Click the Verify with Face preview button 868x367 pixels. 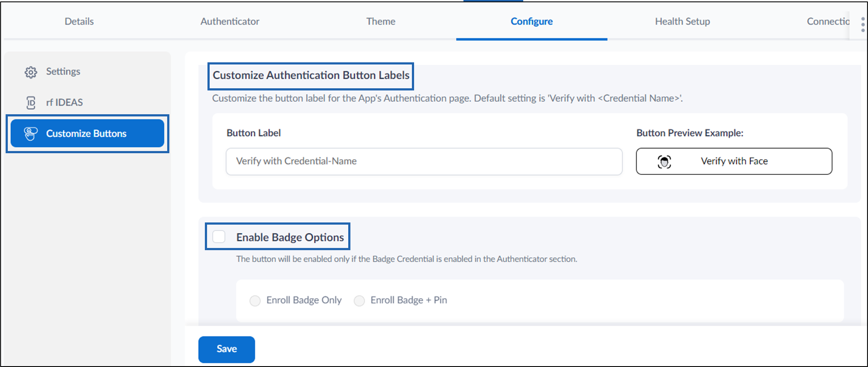click(x=734, y=161)
